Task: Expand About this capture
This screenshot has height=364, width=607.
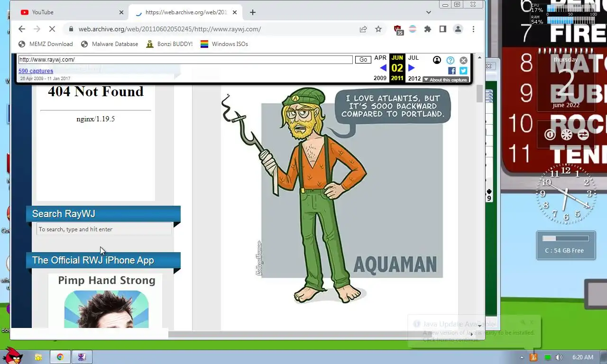Action: 445,80
